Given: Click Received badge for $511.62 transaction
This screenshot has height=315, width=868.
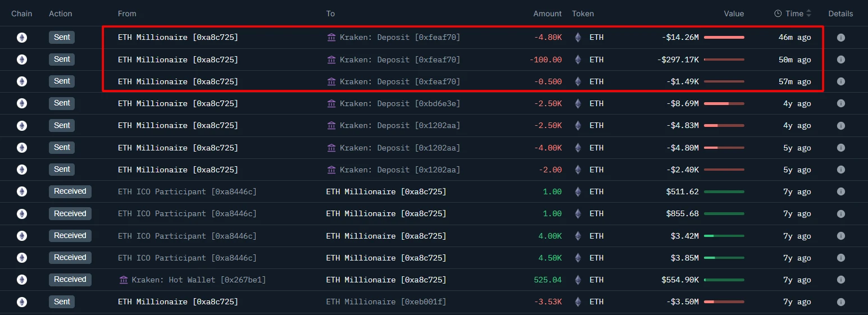Looking at the screenshot, I should 70,191.
